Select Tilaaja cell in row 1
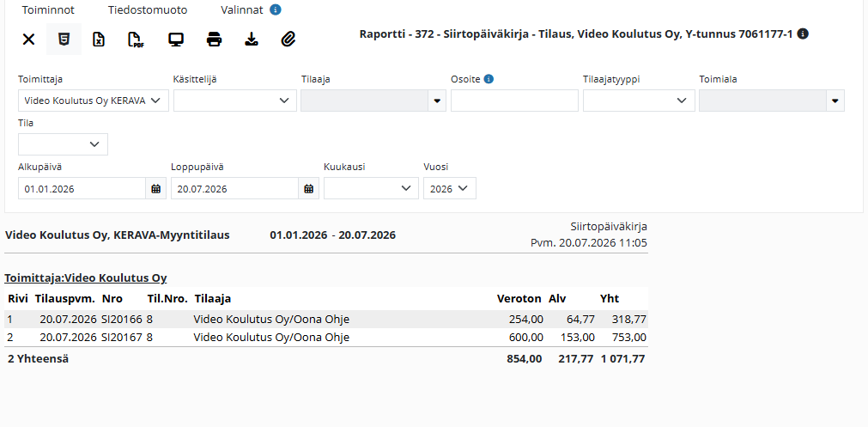Screen dimensions: 868x427 click(271, 320)
